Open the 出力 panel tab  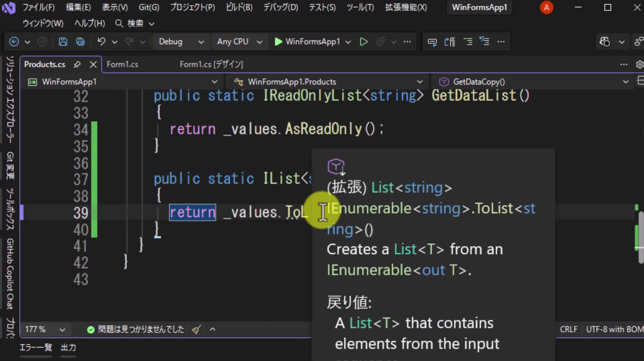tap(68, 348)
